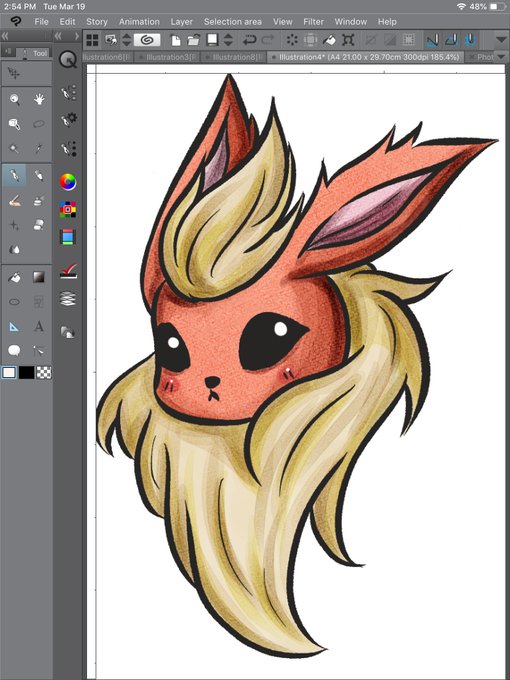Open the CLIP STUDIO spiral button

coord(147,40)
